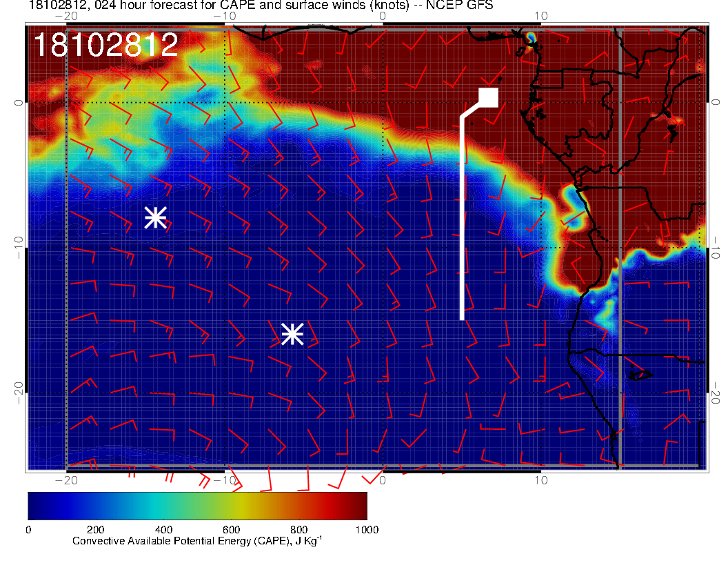Click the lower white asterisk marker near -6 longitude
Viewport: 728px width, 563px height.
coord(292,334)
